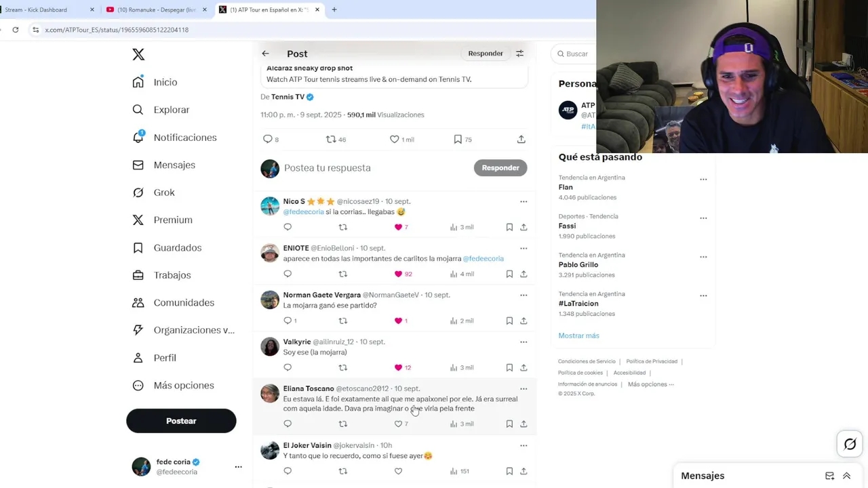Screen dimensions: 868x488
Task: Repost the main post with 46 reposts
Action: [331, 139]
